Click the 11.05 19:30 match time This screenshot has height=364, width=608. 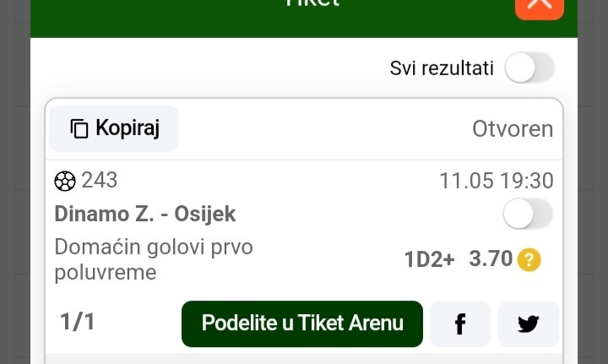(496, 181)
